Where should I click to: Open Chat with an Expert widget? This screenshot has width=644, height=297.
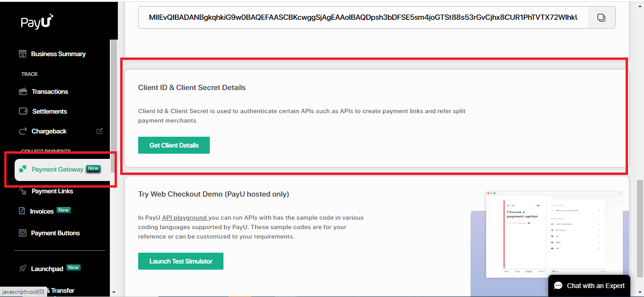click(x=589, y=286)
